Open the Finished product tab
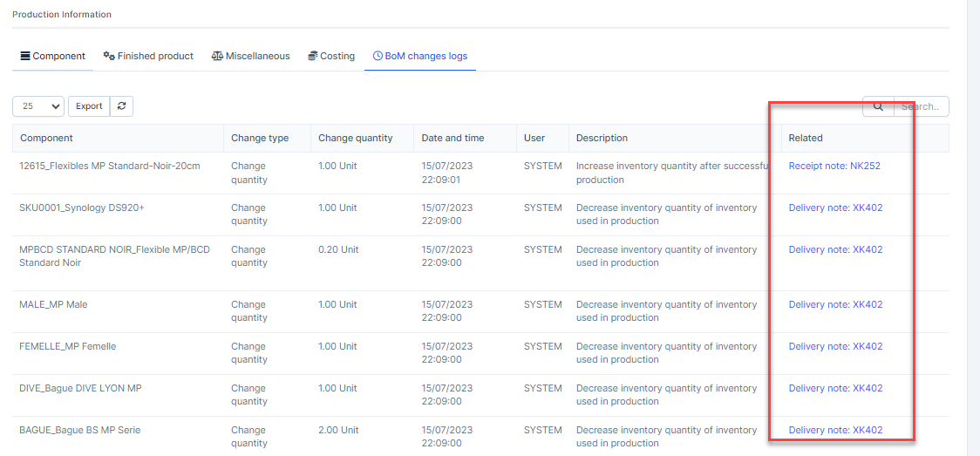Screen dimensions: 980x456 pyautogui.click(x=148, y=56)
